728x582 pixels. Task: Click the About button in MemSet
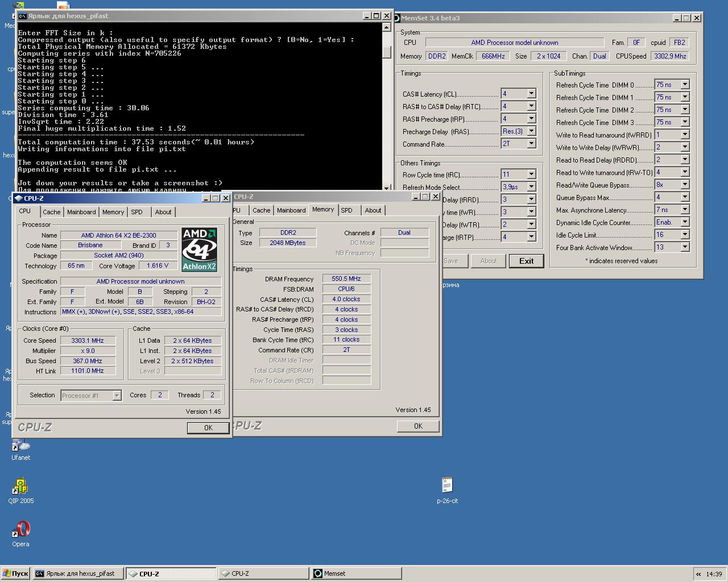coord(489,261)
